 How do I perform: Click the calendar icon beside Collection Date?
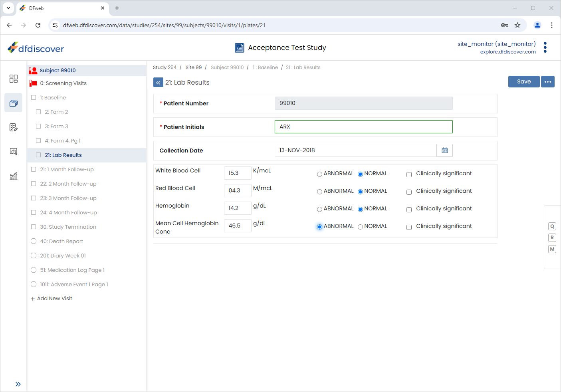coord(445,150)
